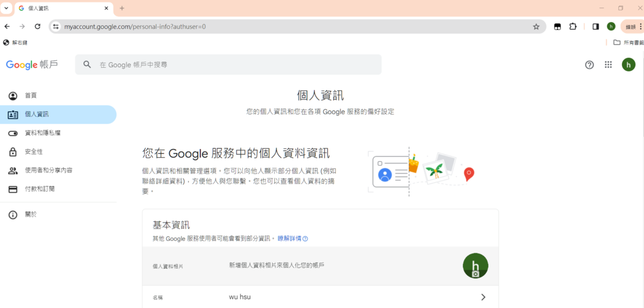
Task: Click the Google 帳戶 logo
Action: click(32, 65)
